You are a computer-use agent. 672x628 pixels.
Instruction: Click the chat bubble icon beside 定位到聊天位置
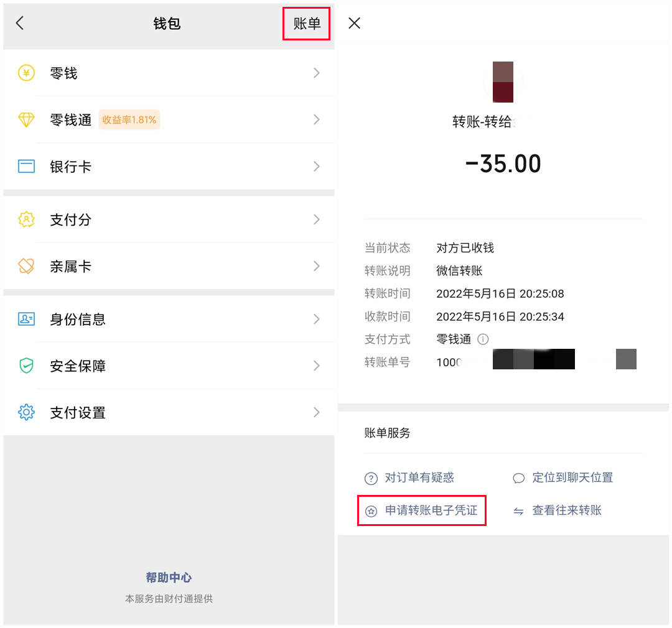coord(518,478)
